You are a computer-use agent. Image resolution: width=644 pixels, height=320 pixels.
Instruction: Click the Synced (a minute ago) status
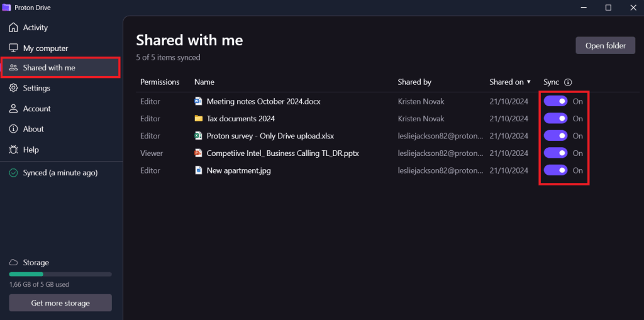tap(60, 173)
